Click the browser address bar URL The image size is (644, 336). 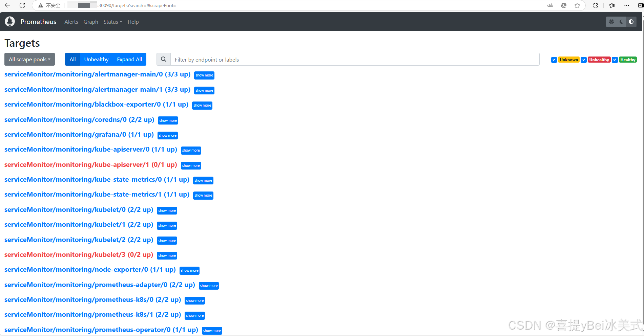click(x=137, y=5)
